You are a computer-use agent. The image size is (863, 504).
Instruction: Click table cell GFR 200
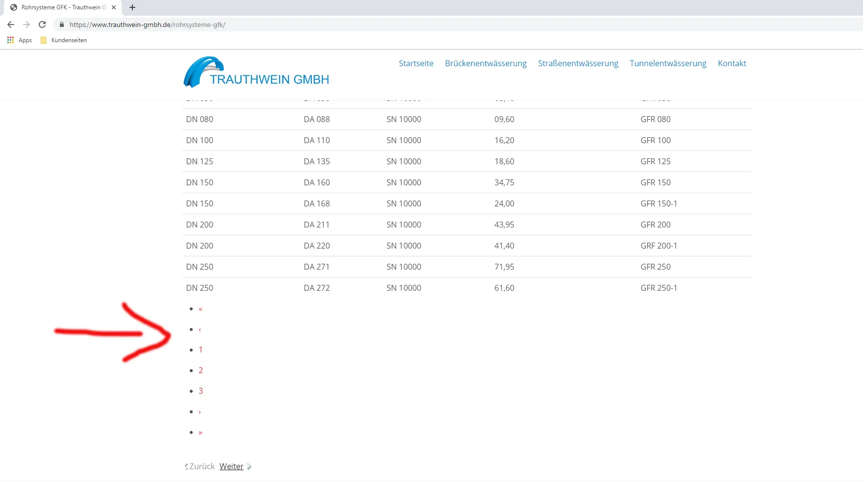(x=656, y=225)
